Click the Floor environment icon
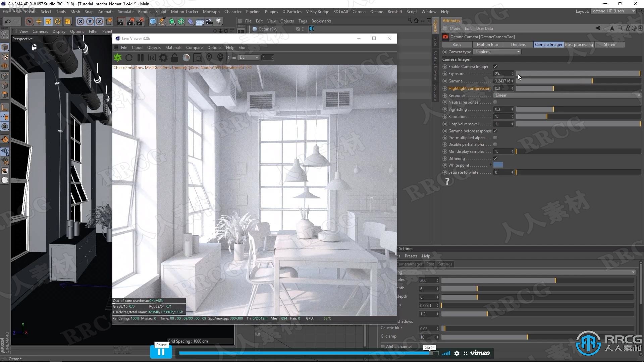The height and width of the screenshot is (362, 644). pyautogui.click(x=200, y=21)
